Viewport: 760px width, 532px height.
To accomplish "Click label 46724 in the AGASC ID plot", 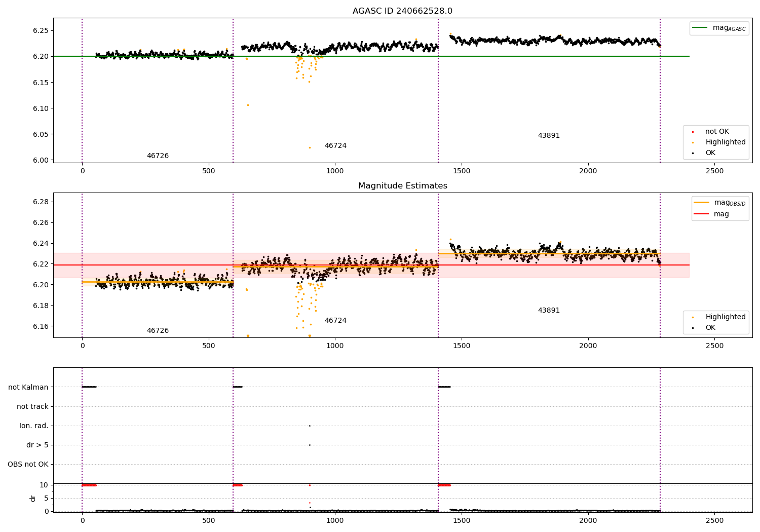I will (335, 146).
